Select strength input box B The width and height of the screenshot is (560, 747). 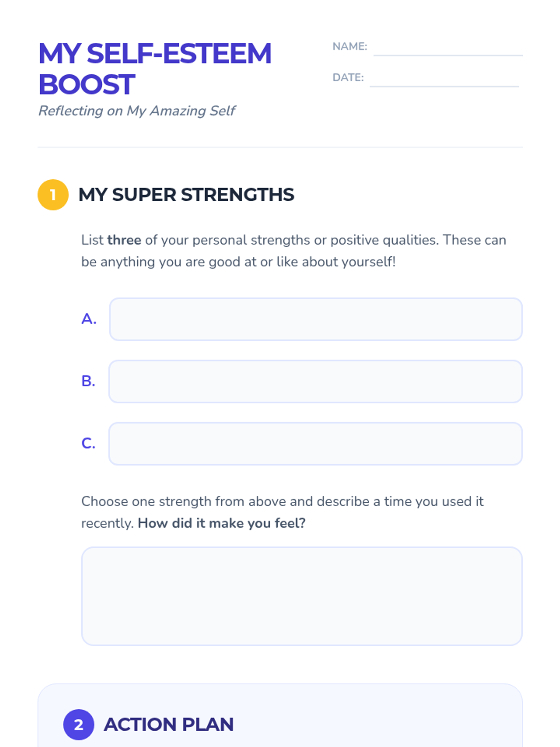pos(315,381)
